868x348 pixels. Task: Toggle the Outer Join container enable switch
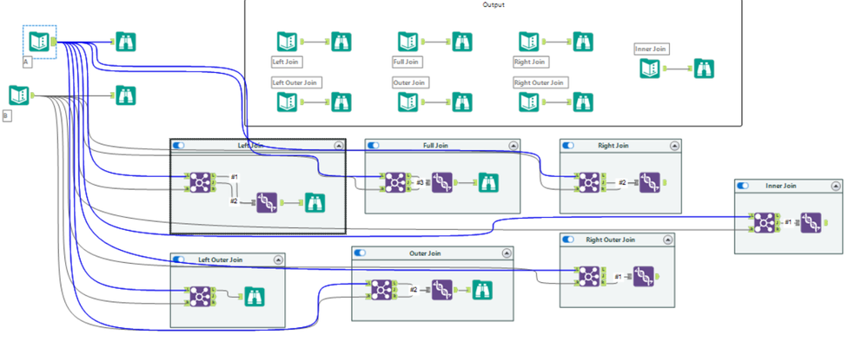point(360,253)
